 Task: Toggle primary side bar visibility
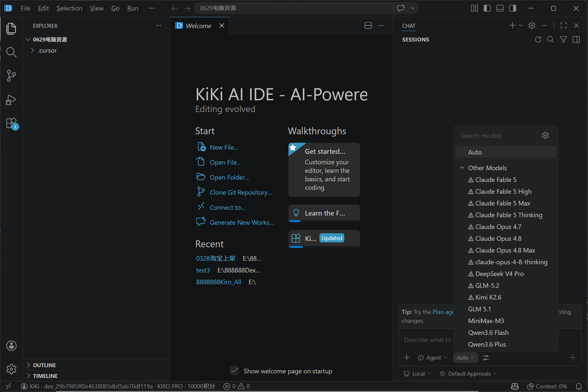click(x=487, y=8)
